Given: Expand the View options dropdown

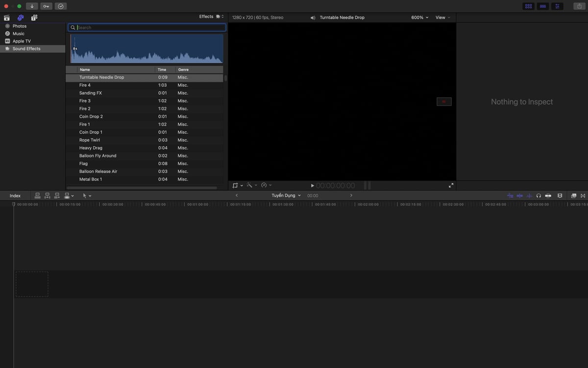Looking at the screenshot, I should (442, 18).
